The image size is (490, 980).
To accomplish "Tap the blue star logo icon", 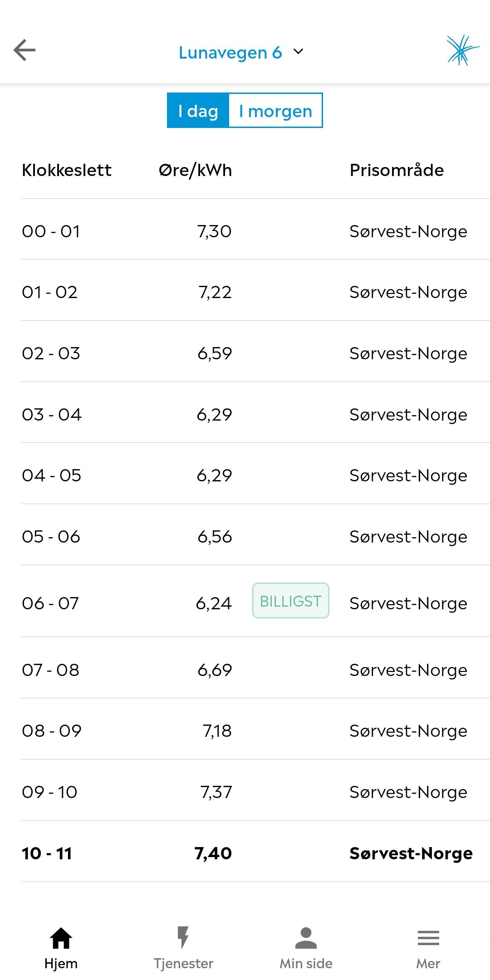I will [462, 50].
